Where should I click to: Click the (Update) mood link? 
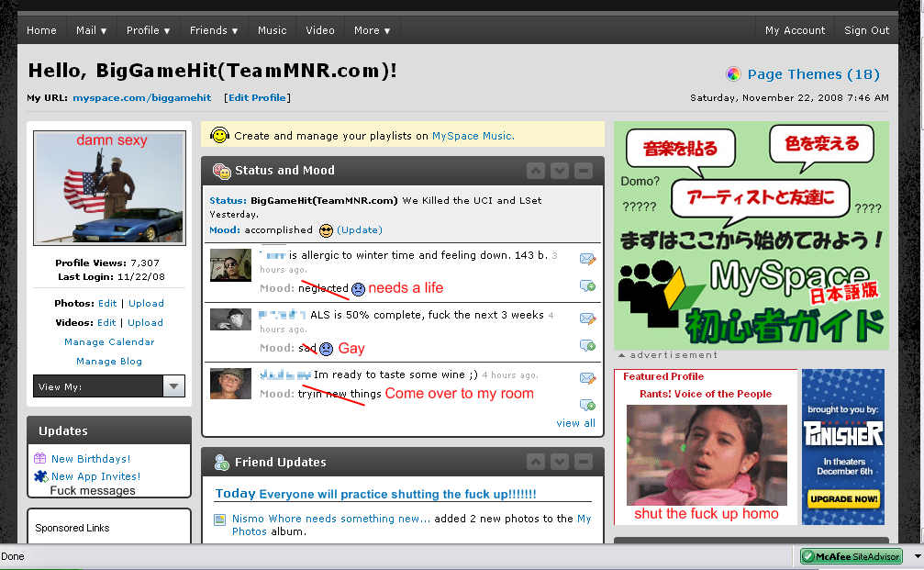(360, 229)
